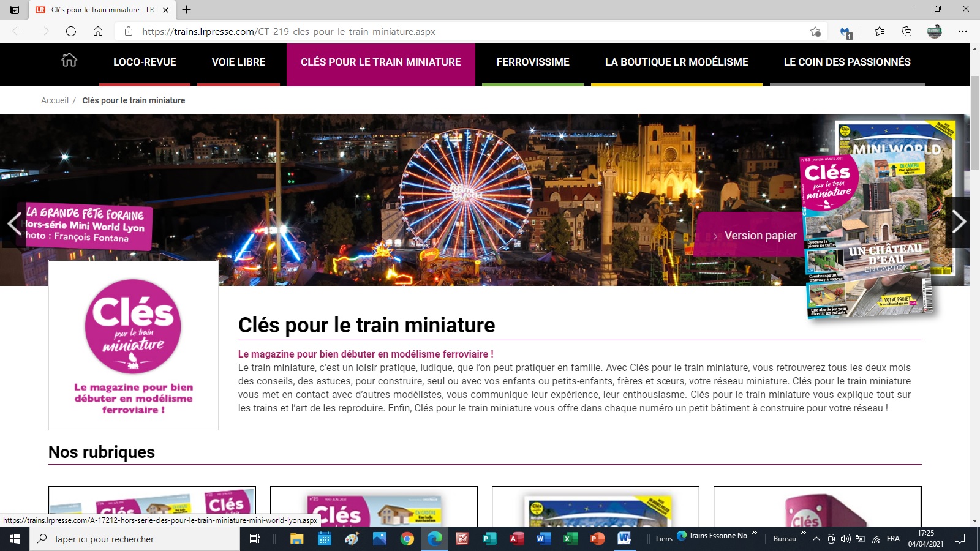Click the FRA language indicator

pyautogui.click(x=893, y=539)
